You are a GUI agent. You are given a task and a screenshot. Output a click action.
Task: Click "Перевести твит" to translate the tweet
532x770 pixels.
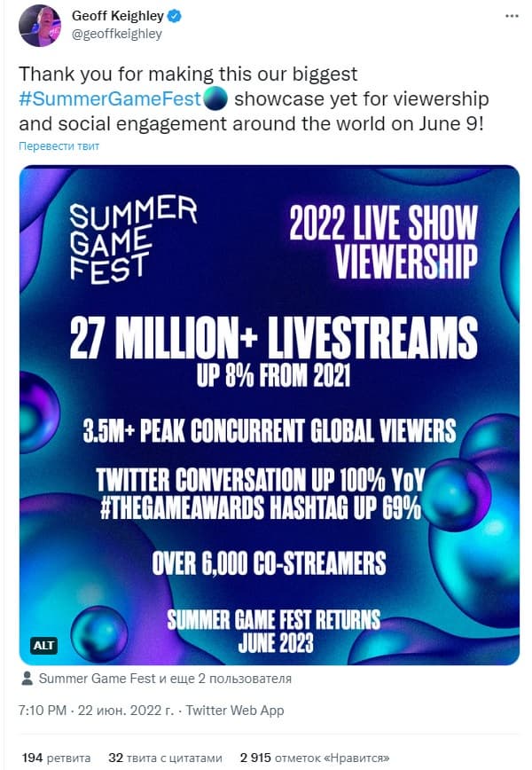[59, 145]
